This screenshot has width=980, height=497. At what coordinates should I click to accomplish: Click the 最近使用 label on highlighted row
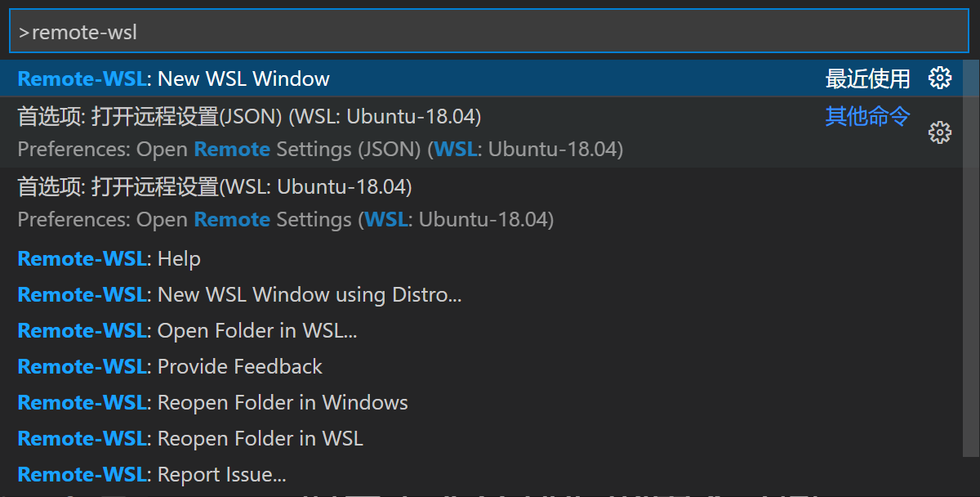pyautogui.click(x=869, y=78)
